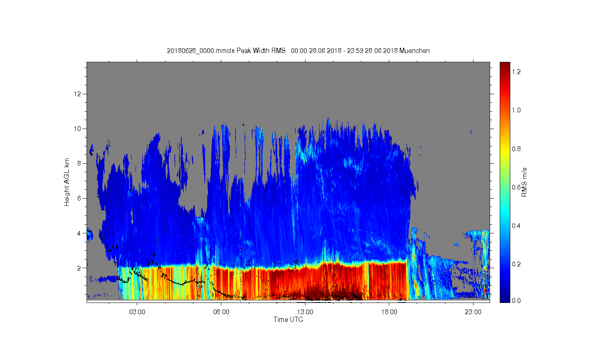
Task: Click the 'RMS m/s' colorbar label
Action: click(524, 182)
